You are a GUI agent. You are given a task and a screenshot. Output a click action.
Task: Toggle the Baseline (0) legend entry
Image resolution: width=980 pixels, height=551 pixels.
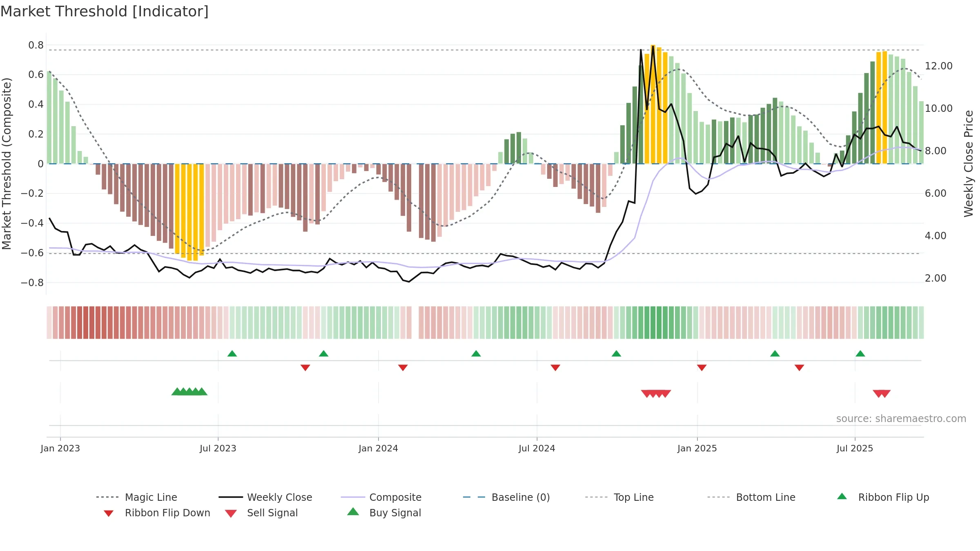tap(506, 497)
